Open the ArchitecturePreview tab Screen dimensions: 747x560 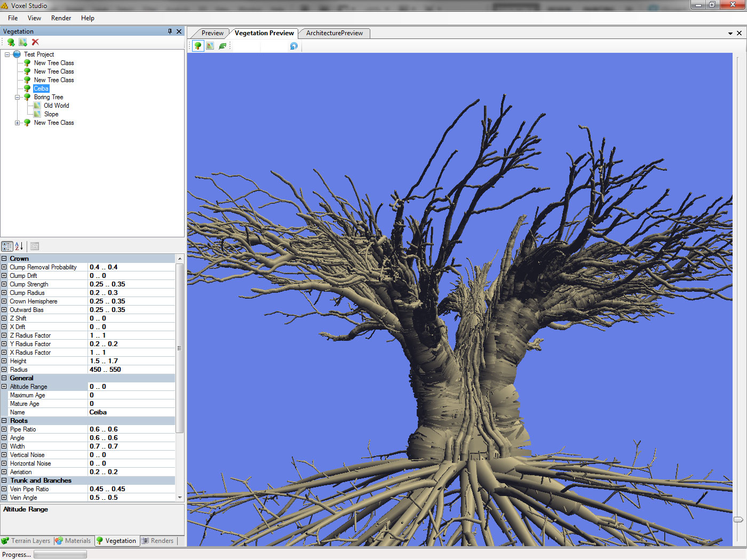tap(334, 33)
